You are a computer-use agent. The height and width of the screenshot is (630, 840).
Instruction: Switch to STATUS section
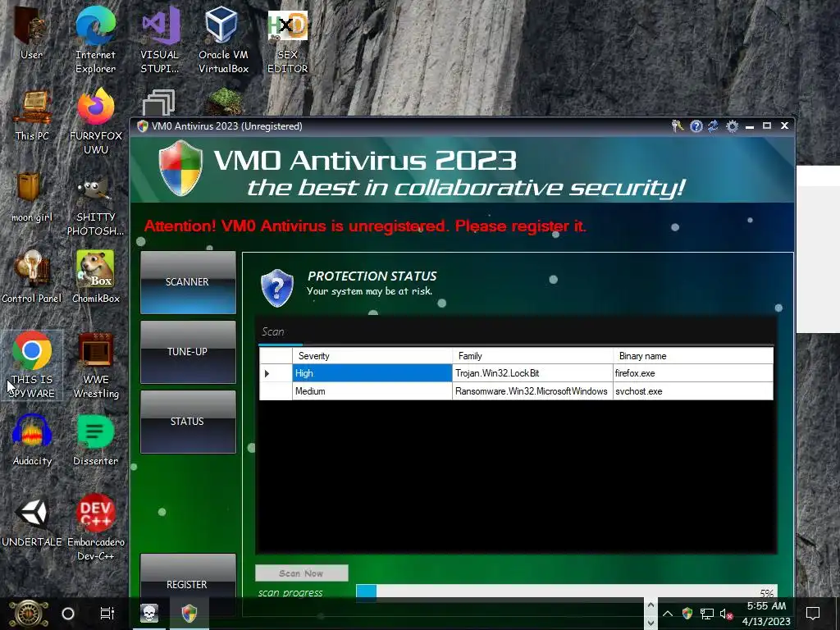tap(188, 422)
